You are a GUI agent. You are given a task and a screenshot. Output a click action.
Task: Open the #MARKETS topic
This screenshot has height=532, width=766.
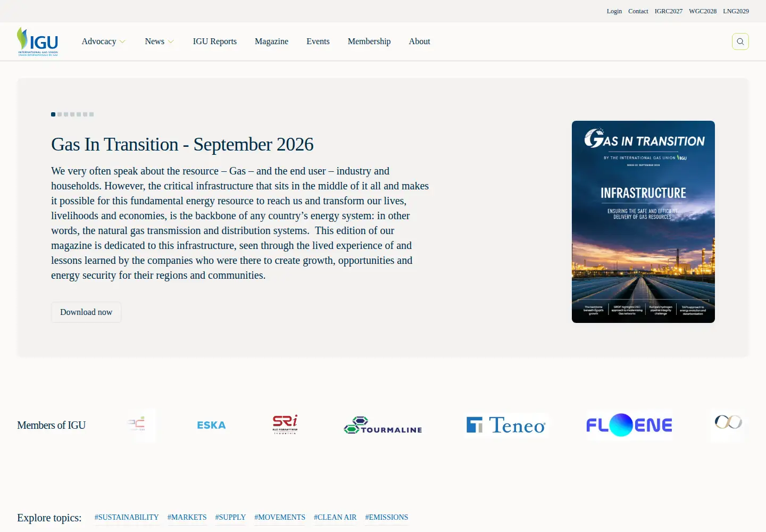click(x=187, y=517)
